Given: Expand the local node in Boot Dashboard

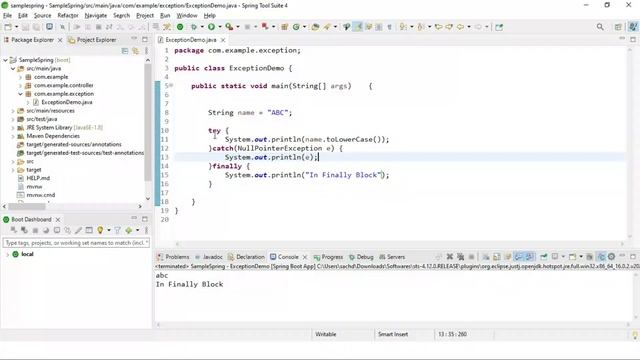Looking at the screenshot, I should pos(7,254).
